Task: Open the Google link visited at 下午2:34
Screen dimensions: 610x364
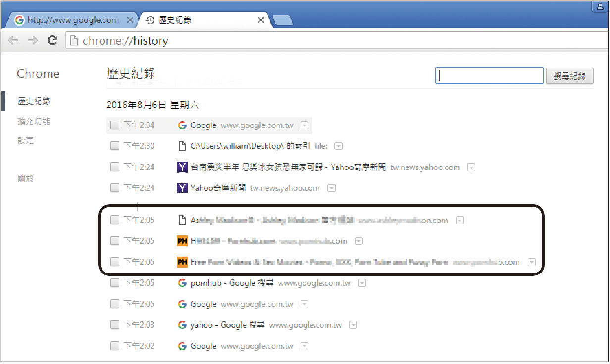Action: (203, 125)
